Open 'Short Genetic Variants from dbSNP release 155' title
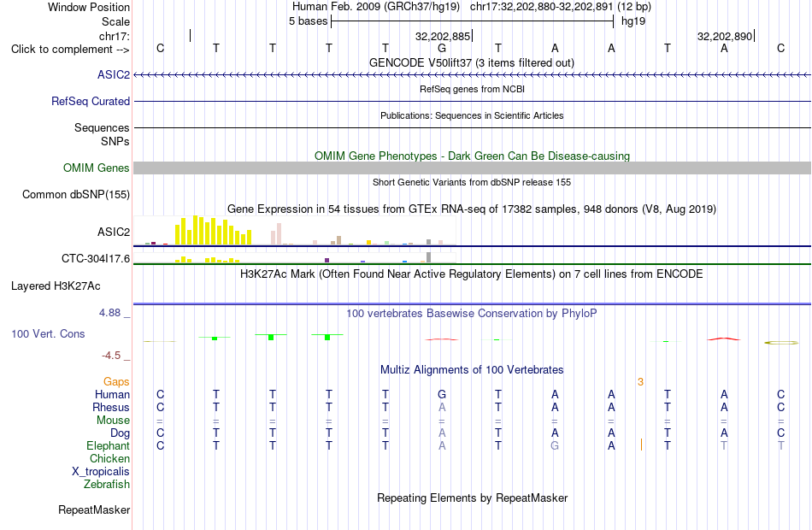The width and height of the screenshot is (812, 530). 472,182
